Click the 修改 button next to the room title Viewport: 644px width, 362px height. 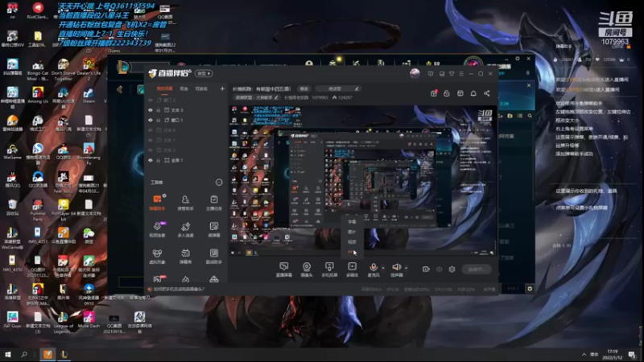coord(304,88)
